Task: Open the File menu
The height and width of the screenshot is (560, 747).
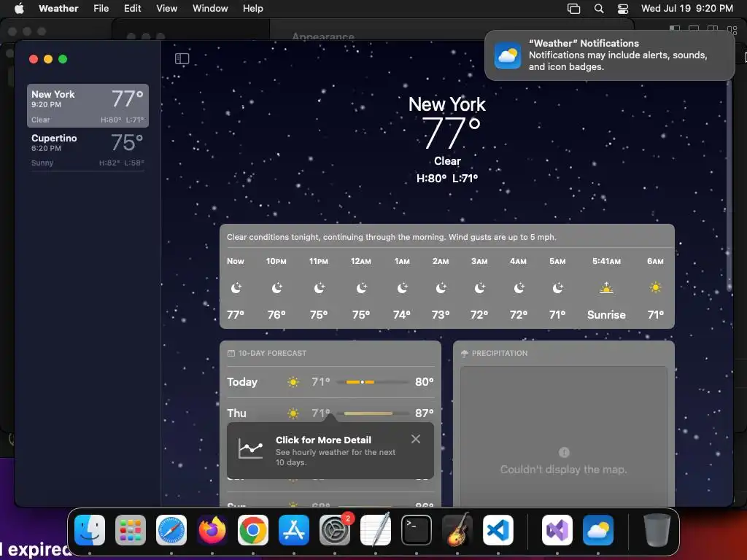Action: click(101, 8)
